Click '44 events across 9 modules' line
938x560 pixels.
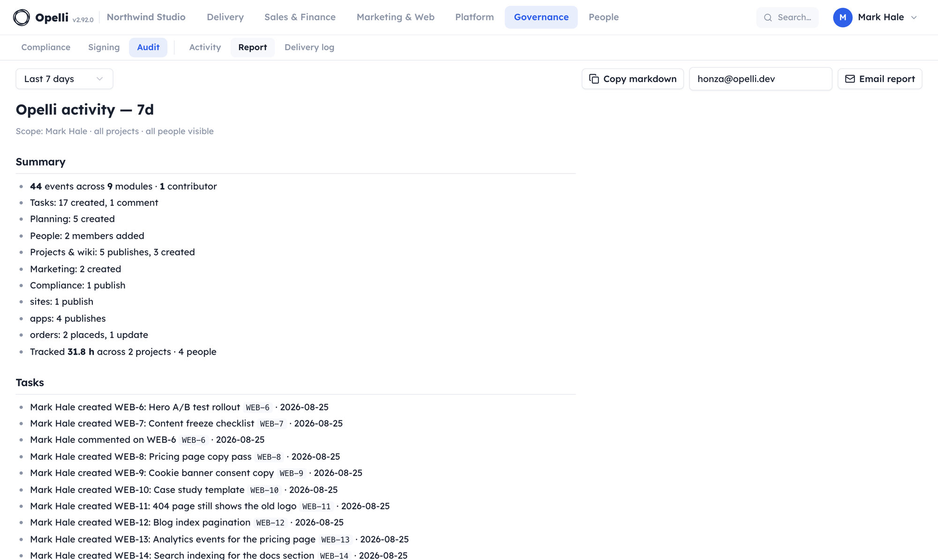[123, 186]
